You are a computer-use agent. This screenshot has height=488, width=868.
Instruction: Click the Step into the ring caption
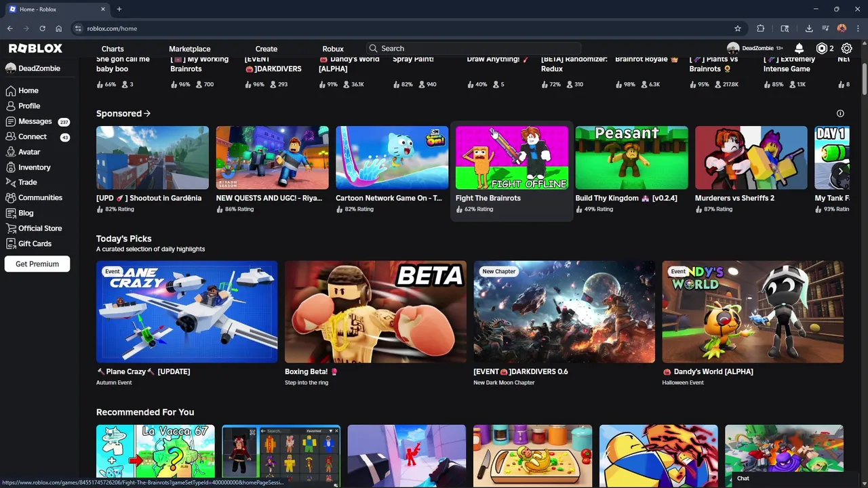pyautogui.click(x=307, y=383)
